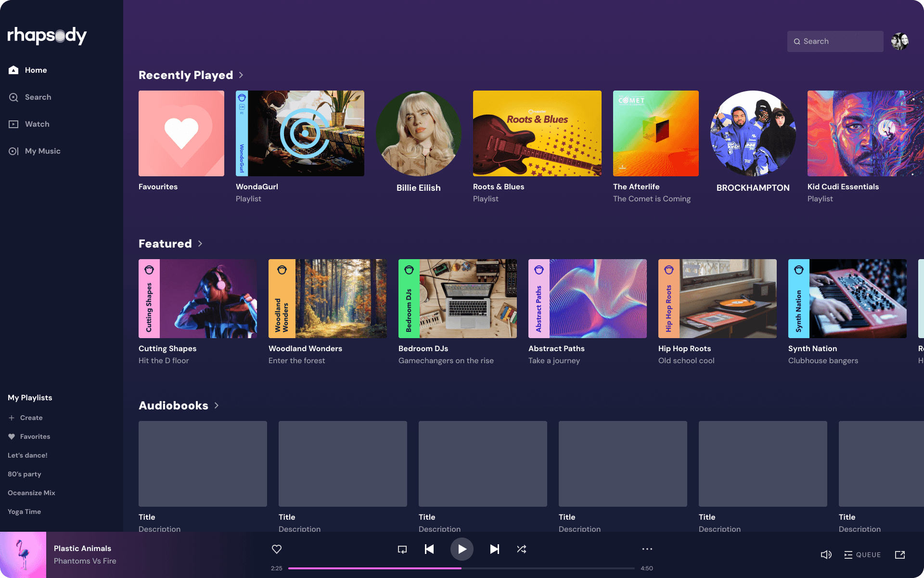
Task: Expand the Recently Played section chevron
Action: point(241,75)
